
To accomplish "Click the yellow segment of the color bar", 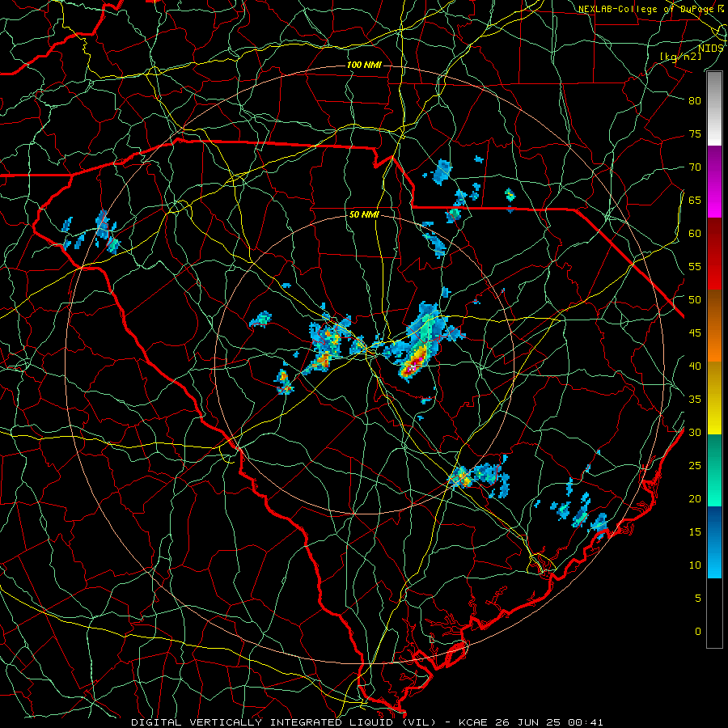I will 714,398.
